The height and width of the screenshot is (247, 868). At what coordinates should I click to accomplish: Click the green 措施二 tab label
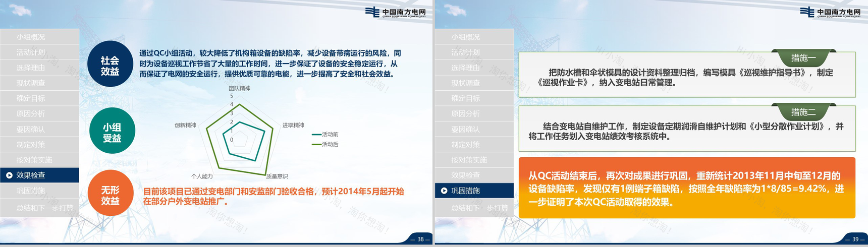803,112
